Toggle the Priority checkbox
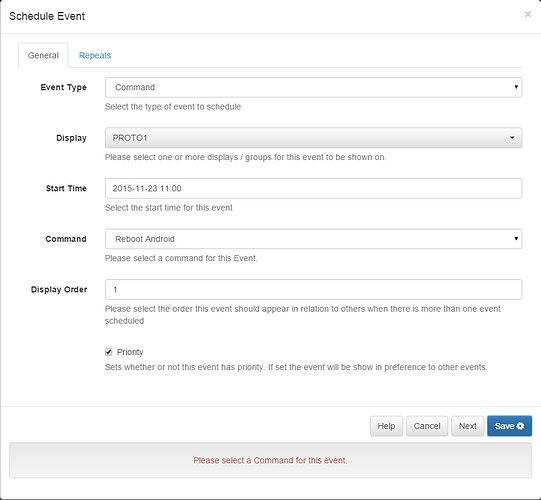Screen dimensions: 541x500 point(108,352)
